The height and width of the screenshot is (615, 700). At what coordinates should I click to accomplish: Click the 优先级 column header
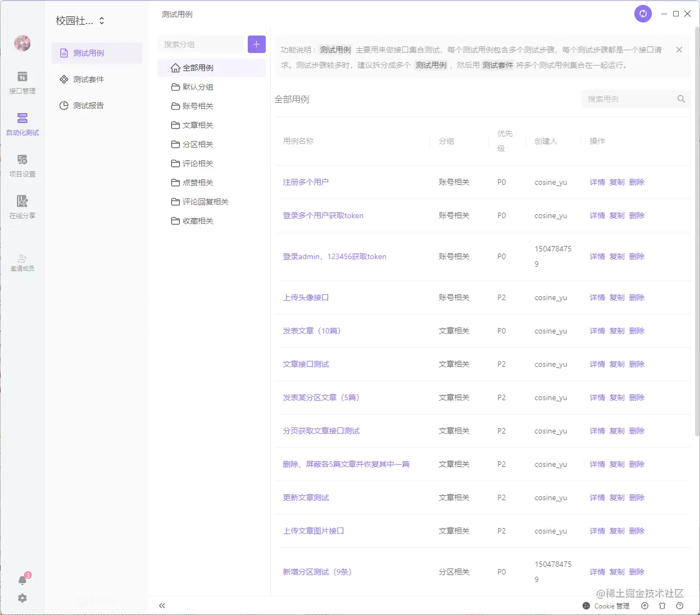505,141
